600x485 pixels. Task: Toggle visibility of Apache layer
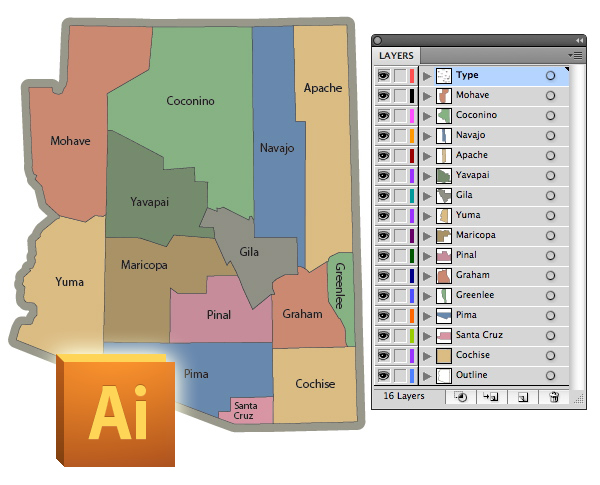point(383,155)
